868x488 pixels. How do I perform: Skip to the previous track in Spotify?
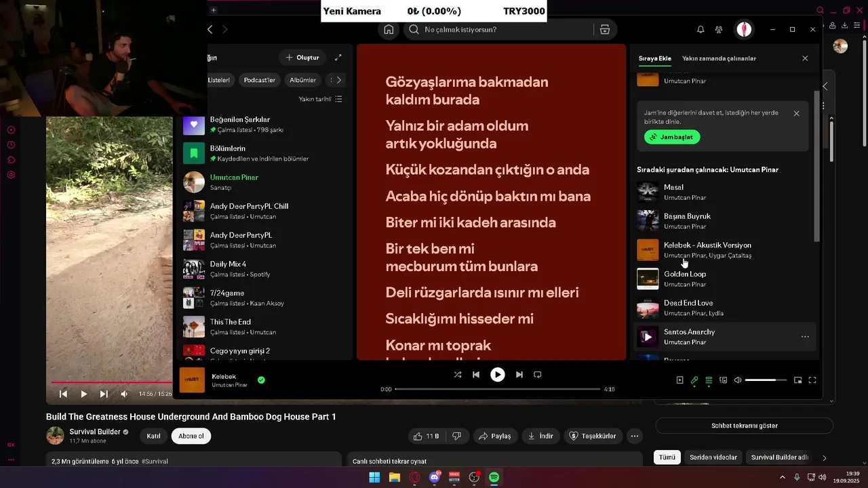pos(476,374)
